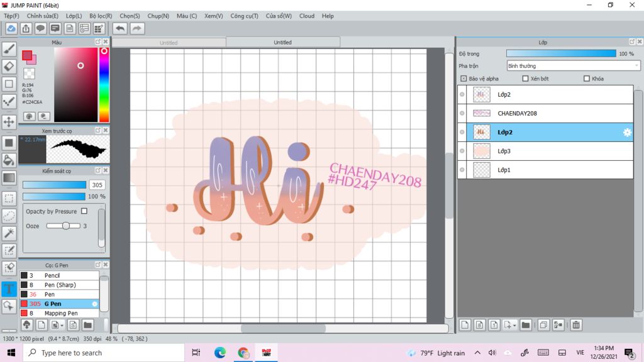Delete the layer with the trash icon
The width and height of the screenshot is (644, 362).
(576, 325)
